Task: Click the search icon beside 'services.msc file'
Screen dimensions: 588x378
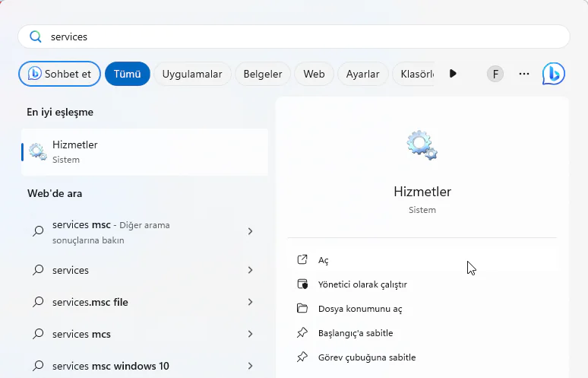Action: 38,302
